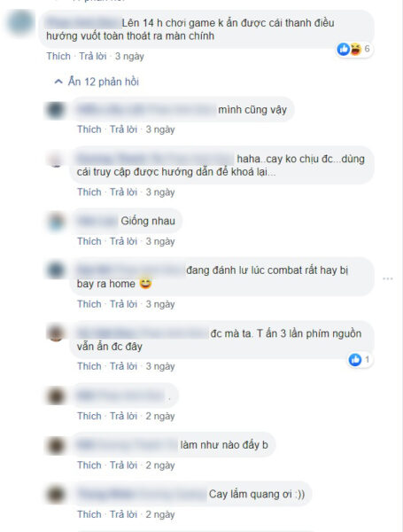Open reactions count on top comment

pyautogui.click(x=354, y=49)
